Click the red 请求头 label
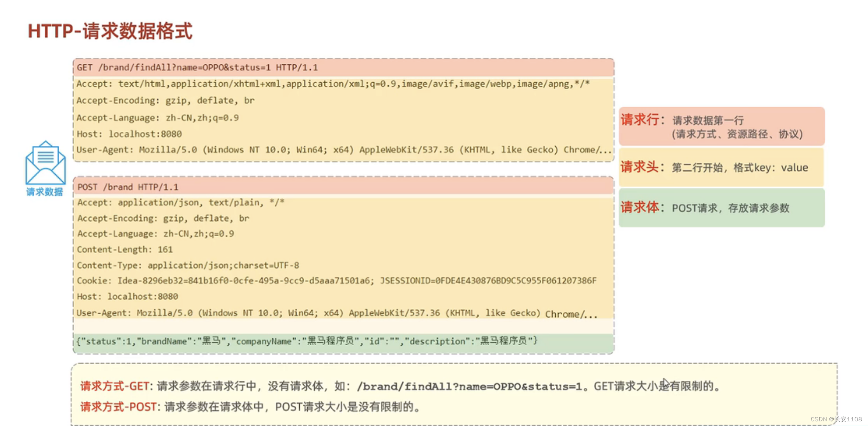 (639, 167)
